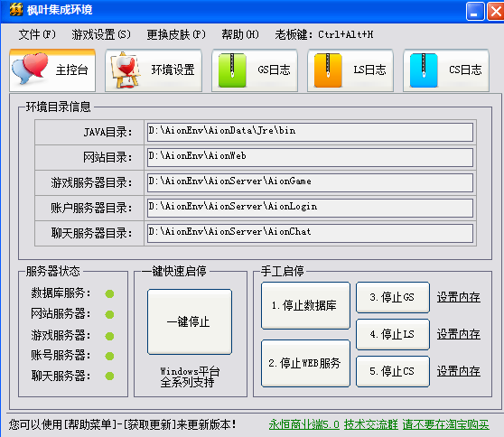Click the green 聊天服务器 status indicator
This screenshot has height=437, width=504.
click(x=109, y=376)
